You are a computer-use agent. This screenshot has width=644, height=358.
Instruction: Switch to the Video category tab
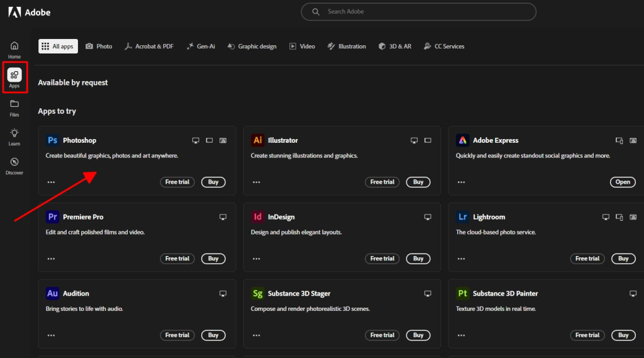pos(302,47)
